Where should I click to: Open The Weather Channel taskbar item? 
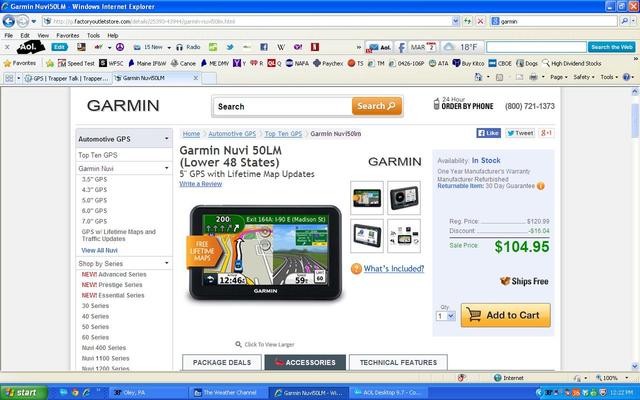click(229, 393)
